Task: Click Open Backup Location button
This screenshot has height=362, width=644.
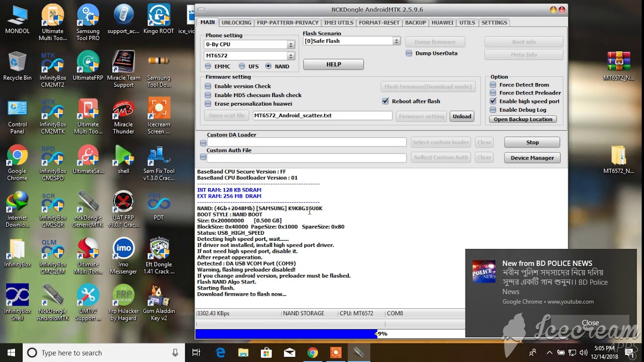Action: click(523, 119)
